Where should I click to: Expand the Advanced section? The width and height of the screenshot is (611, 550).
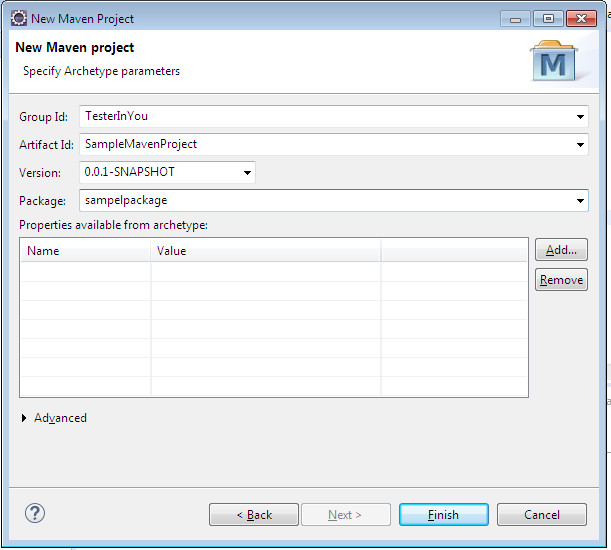click(24, 418)
